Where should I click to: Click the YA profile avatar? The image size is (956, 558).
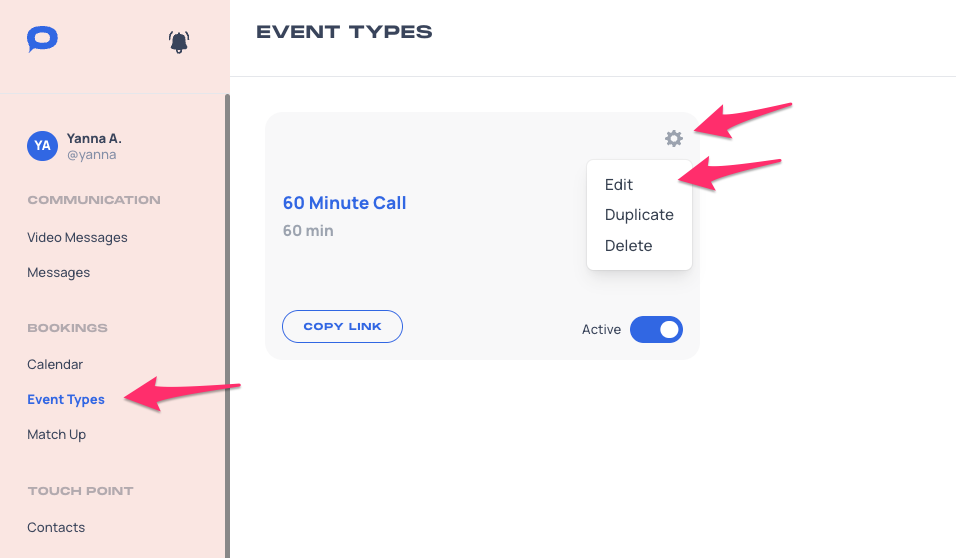click(42, 146)
